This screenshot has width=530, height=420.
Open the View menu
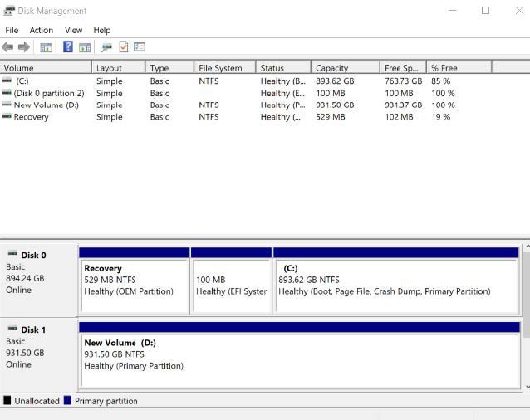click(73, 30)
